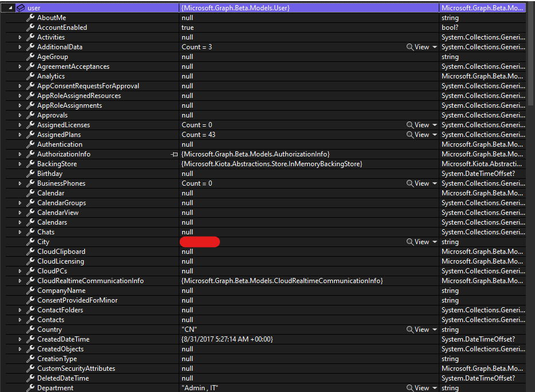Expand the BackingStore node
535x392 pixels.
pos(20,164)
